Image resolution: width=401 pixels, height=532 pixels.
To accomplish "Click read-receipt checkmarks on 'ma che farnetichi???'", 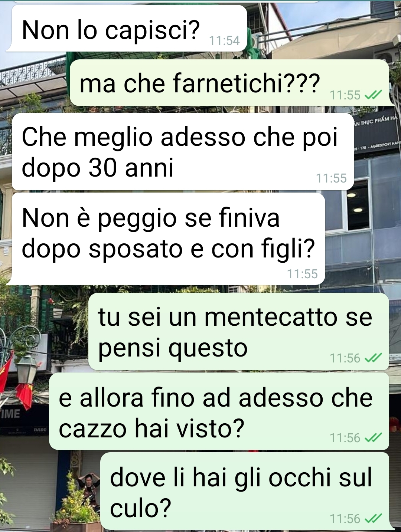I will click(x=373, y=95).
